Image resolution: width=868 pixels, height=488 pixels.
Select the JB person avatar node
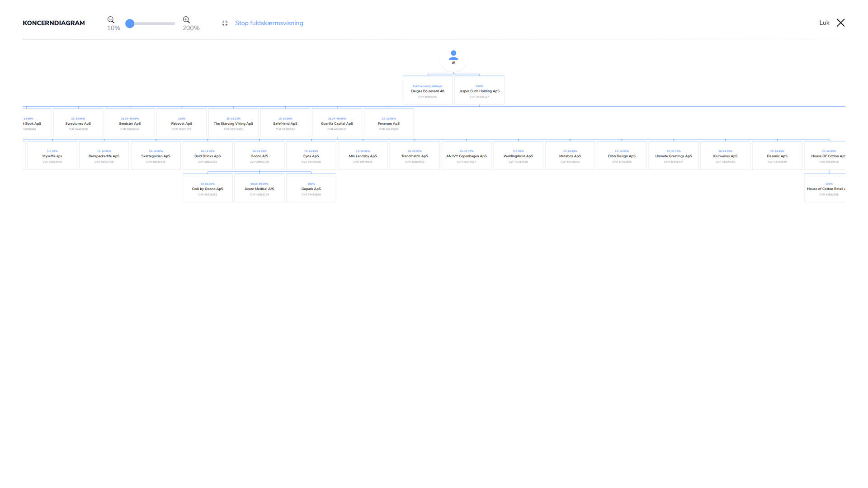click(453, 58)
